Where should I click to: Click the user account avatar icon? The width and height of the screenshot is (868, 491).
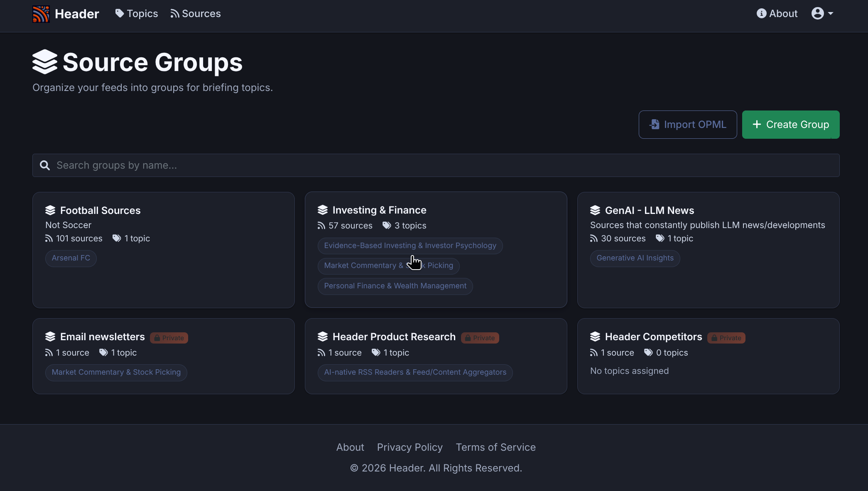817,14
